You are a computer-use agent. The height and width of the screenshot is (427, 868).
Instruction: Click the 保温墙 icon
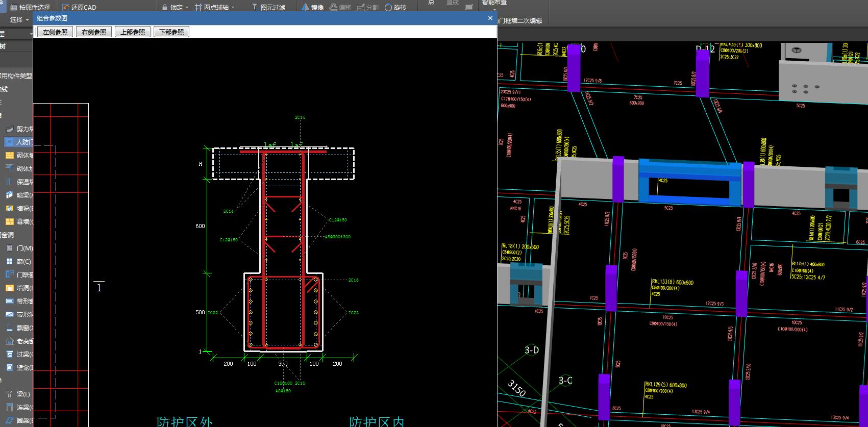click(9, 182)
